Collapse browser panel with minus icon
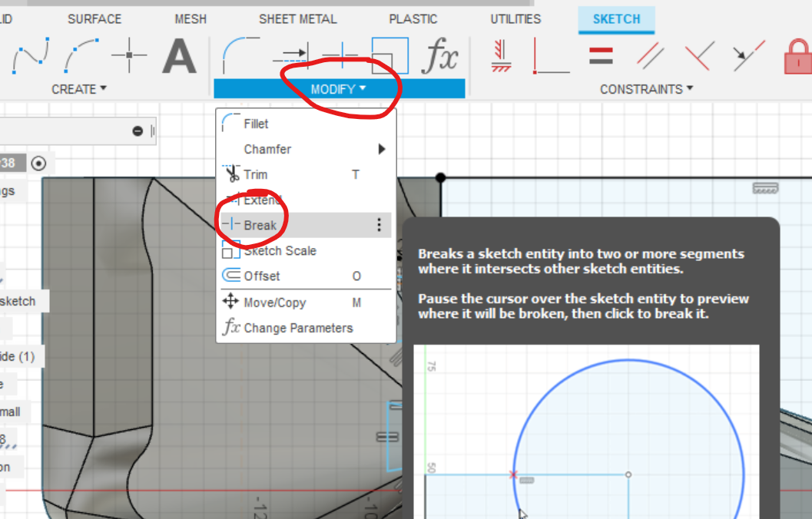Image resolution: width=812 pixels, height=519 pixels. coord(138,131)
